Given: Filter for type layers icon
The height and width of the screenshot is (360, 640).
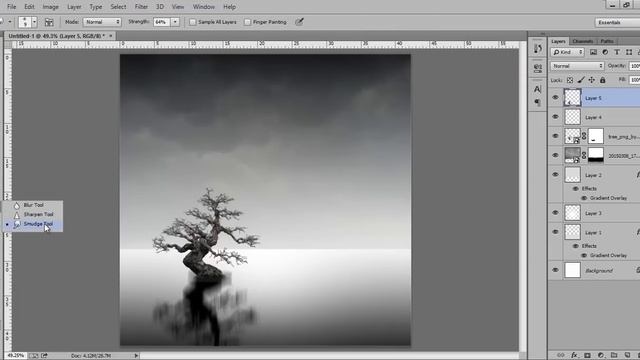Looking at the screenshot, I should pos(617,52).
